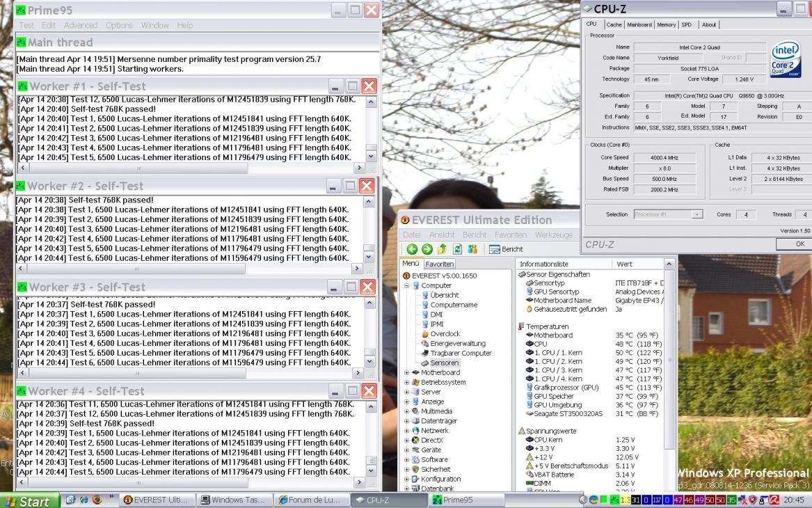Select the Übersicht item in EVEREST tree
Screen dimensions: 812x508
[x=445, y=295]
